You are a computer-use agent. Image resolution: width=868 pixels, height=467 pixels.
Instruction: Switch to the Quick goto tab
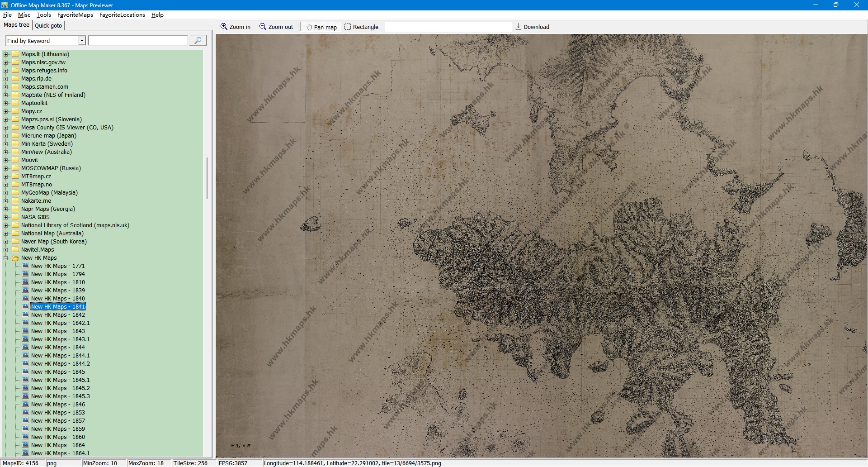[x=48, y=25]
